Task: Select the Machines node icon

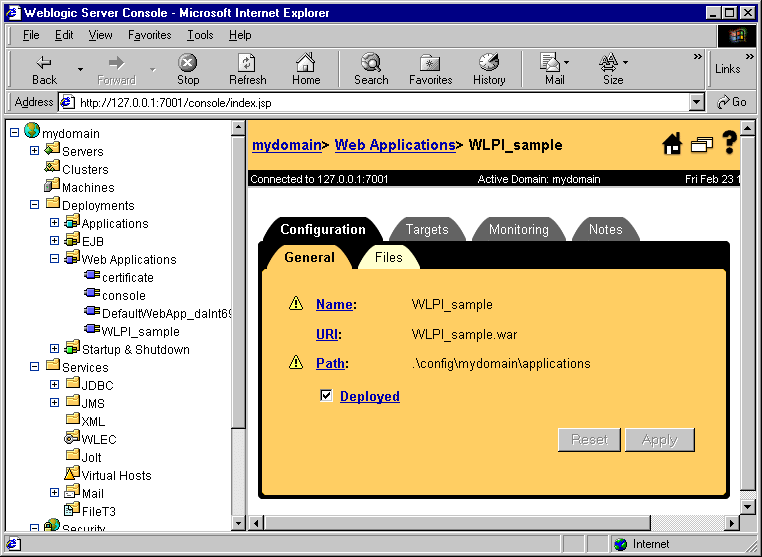Action: point(52,186)
